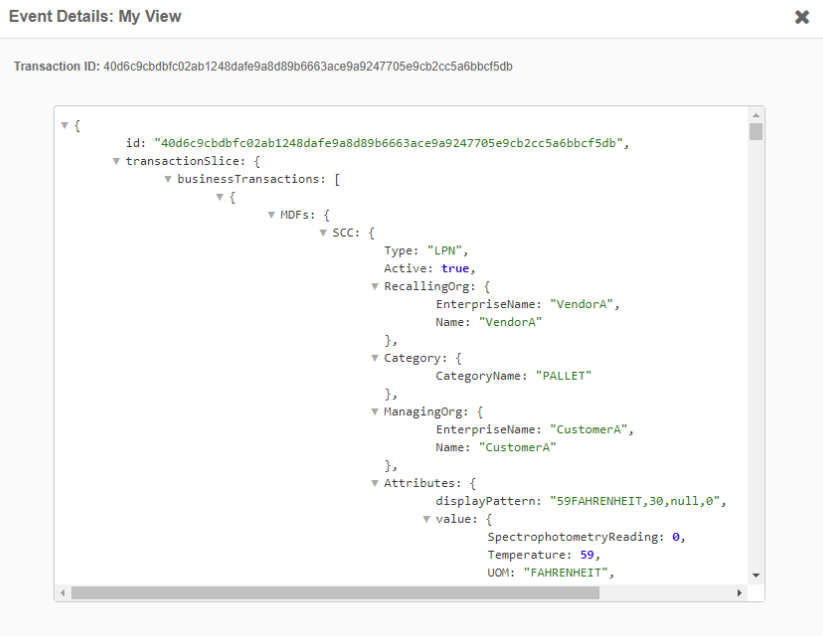823x636 pixels.
Task: Click the Type value "LPN"
Action: click(444, 251)
